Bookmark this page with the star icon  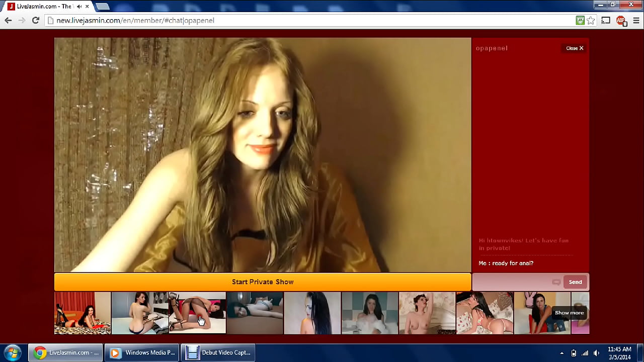pos(591,21)
